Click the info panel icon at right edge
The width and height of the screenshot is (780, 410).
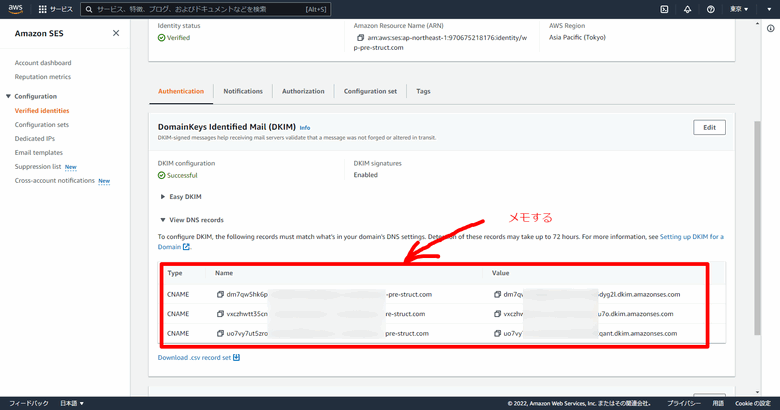(771, 28)
